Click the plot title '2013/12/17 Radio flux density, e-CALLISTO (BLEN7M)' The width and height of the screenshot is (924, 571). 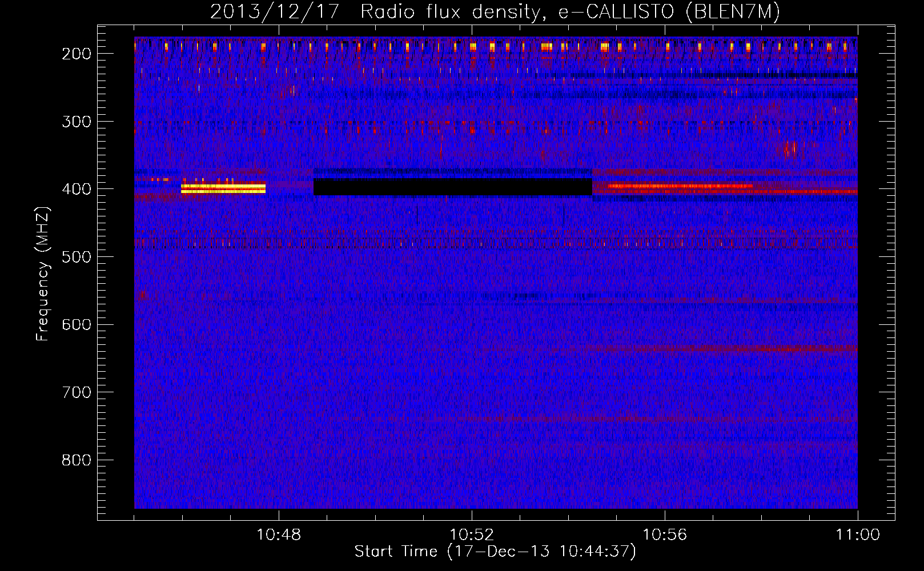point(495,11)
